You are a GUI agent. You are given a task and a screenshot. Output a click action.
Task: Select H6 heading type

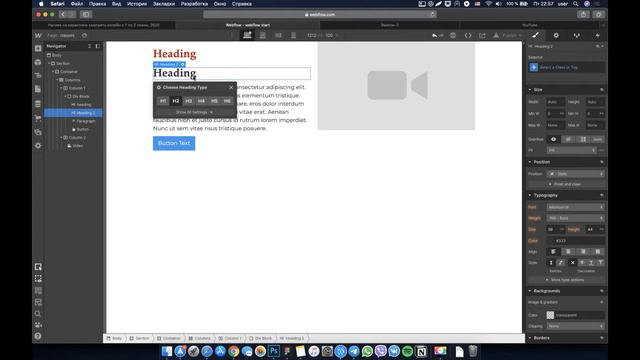pyautogui.click(x=227, y=101)
